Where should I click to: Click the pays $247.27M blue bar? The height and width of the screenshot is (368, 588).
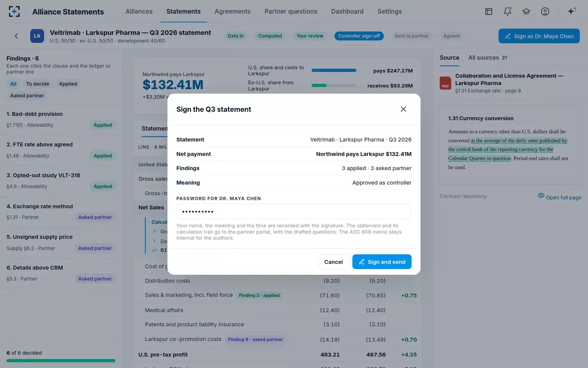coord(334,70)
